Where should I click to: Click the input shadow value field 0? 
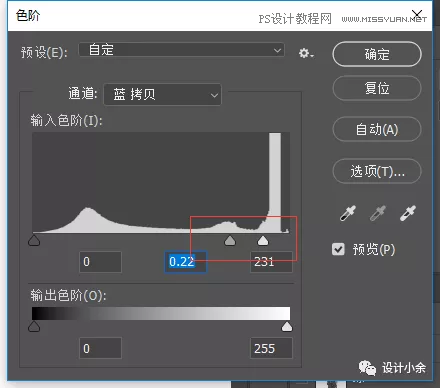100,262
